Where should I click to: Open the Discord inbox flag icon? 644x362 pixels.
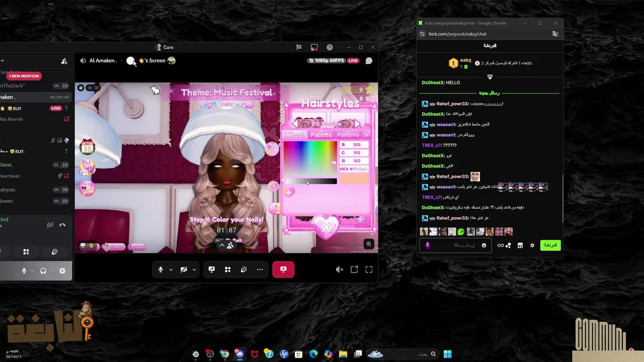pyautogui.click(x=299, y=47)
